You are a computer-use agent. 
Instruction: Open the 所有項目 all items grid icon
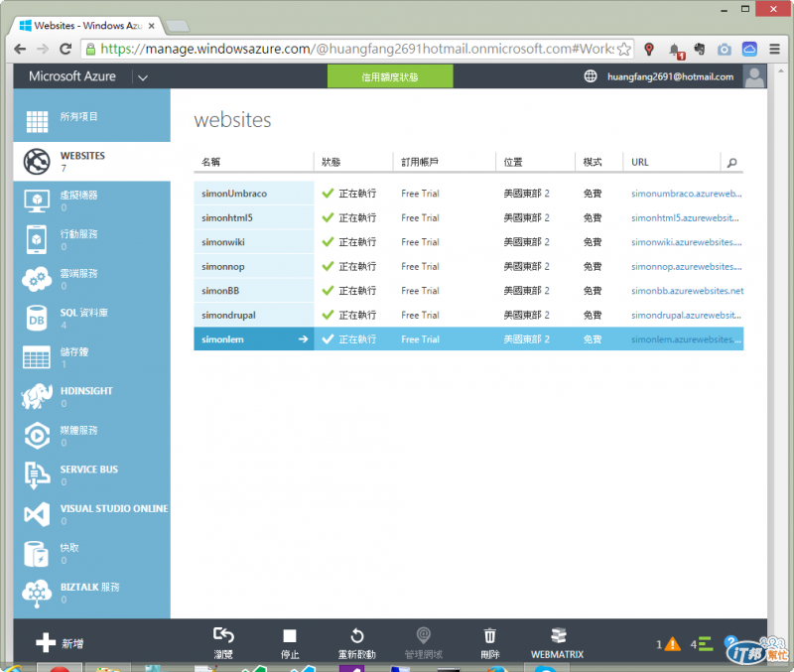[37, 121]
